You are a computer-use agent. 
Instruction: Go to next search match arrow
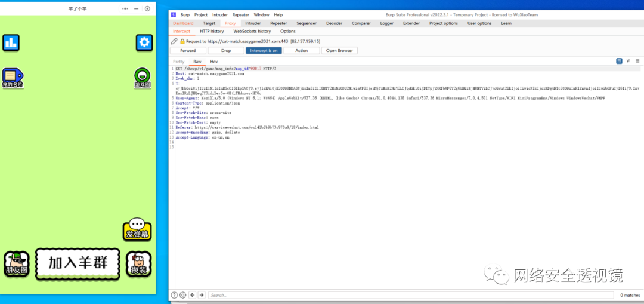pyautogui.click(x=202, y=295)
